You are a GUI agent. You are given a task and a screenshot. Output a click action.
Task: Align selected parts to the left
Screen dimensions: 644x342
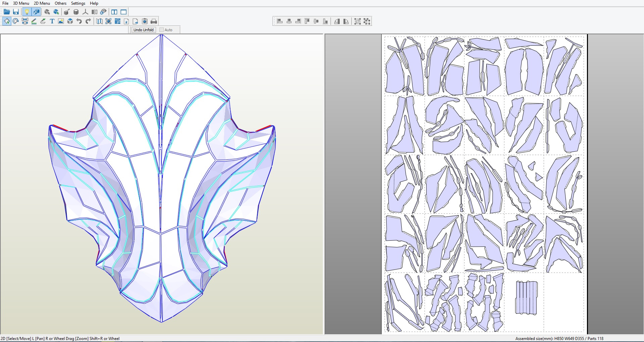280,21
